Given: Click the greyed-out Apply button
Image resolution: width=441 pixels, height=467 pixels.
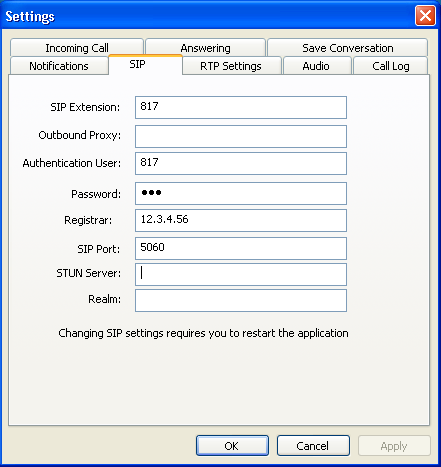Looking at the screenshot, I should click(394, 445).
